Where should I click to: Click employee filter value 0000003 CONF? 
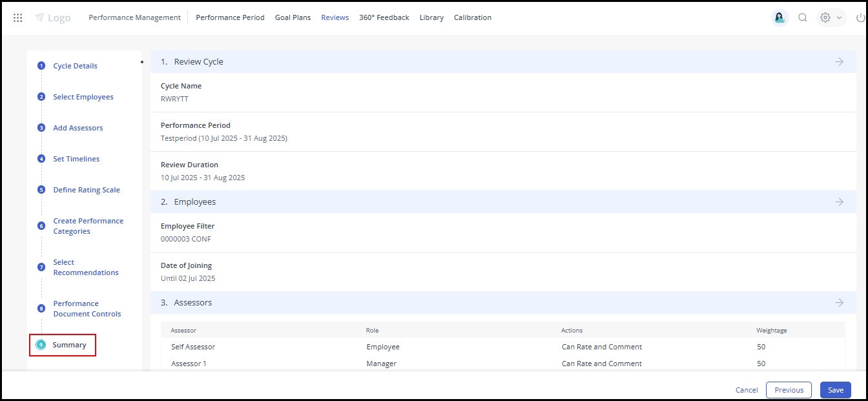tap(186, 240)
